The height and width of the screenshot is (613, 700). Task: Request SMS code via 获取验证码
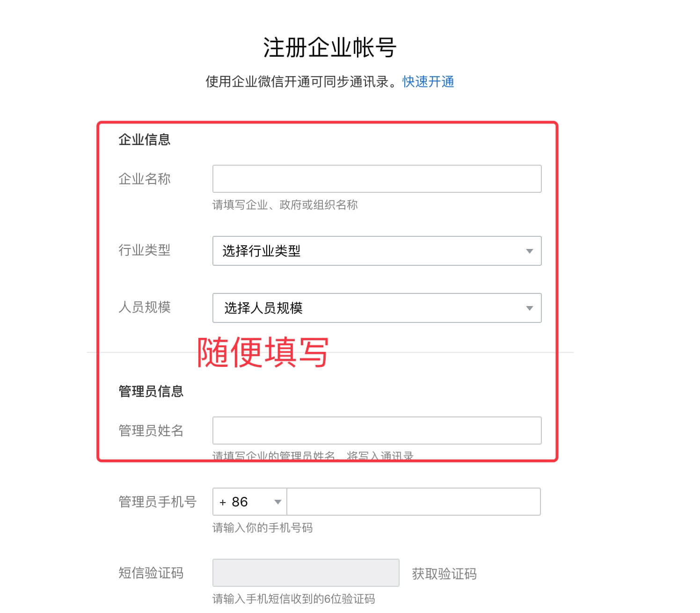click(444, 574)
